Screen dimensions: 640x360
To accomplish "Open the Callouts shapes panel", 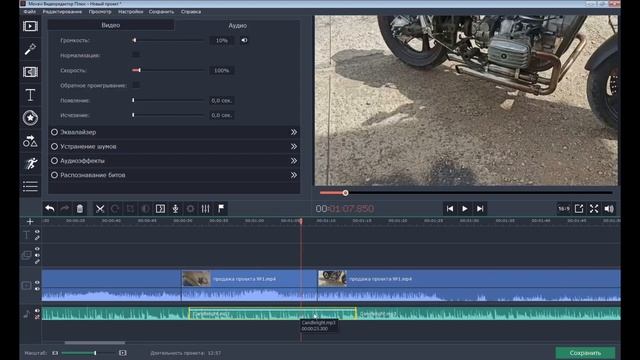I will coord(30,141).
